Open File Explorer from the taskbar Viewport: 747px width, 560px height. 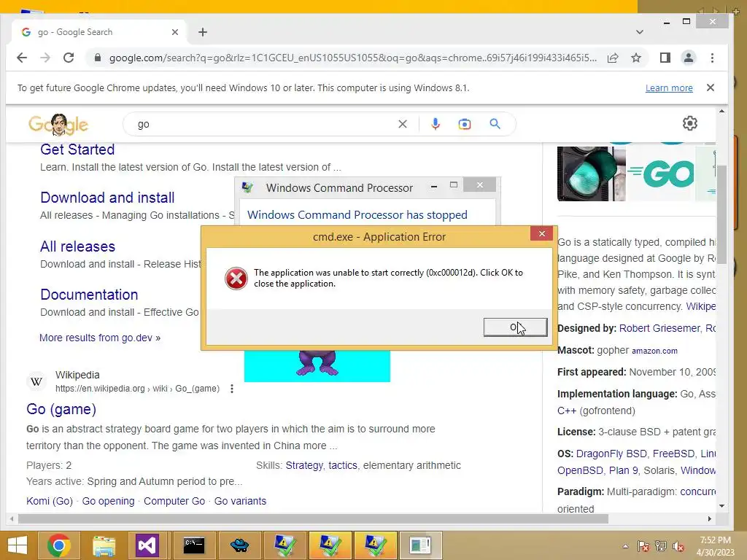click(104, 545)
